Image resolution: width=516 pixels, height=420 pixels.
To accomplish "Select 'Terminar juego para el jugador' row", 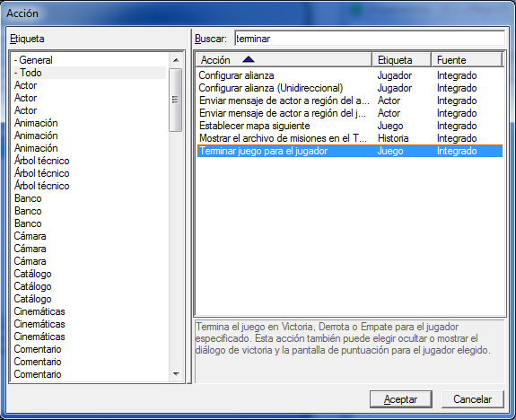I will [x=349, y=151].
